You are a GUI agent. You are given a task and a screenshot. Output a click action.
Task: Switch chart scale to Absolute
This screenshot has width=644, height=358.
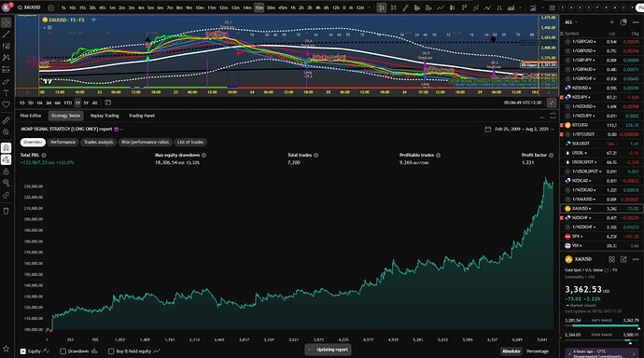point(511,351)
